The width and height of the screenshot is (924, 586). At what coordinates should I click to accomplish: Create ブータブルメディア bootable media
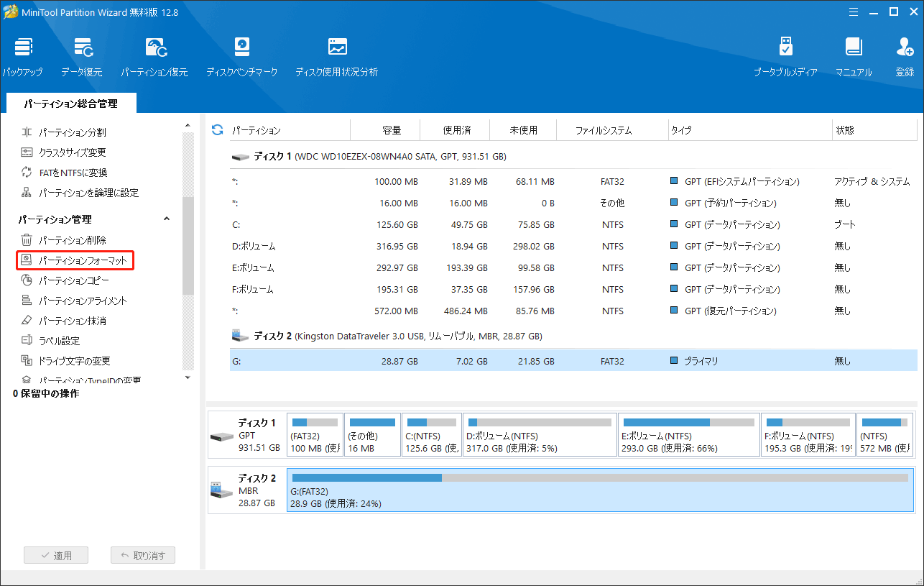[x=785, y=58]
